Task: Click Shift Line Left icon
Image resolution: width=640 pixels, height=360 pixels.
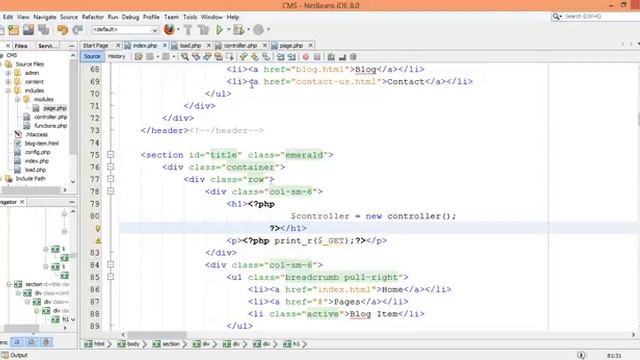Action: click(280, 57)
